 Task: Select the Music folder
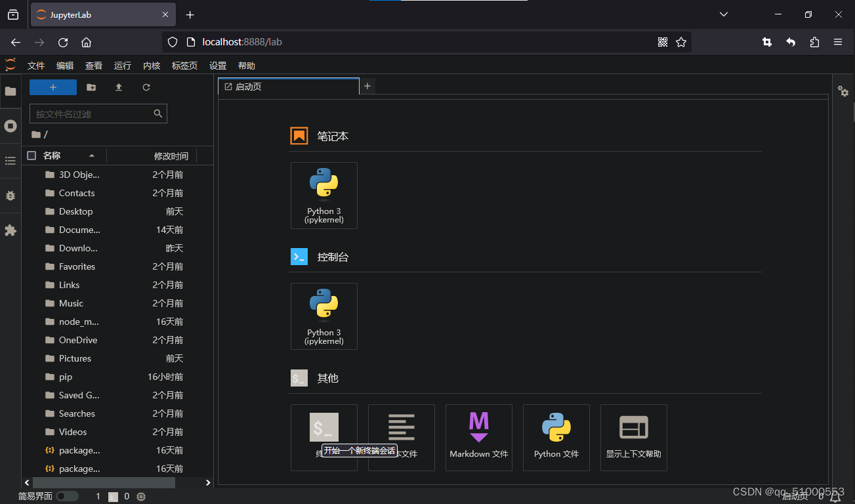tap(117, 303)
